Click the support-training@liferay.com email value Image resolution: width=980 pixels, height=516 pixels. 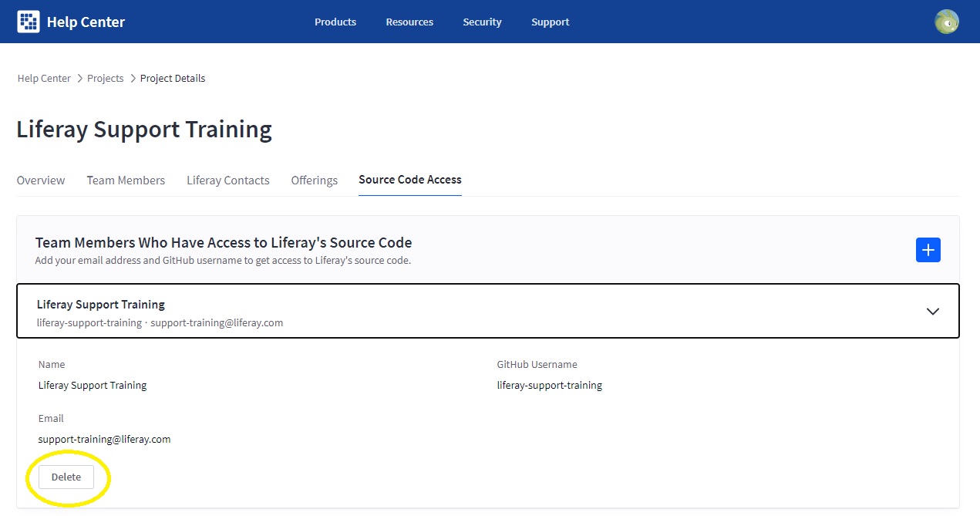(104, 440)
